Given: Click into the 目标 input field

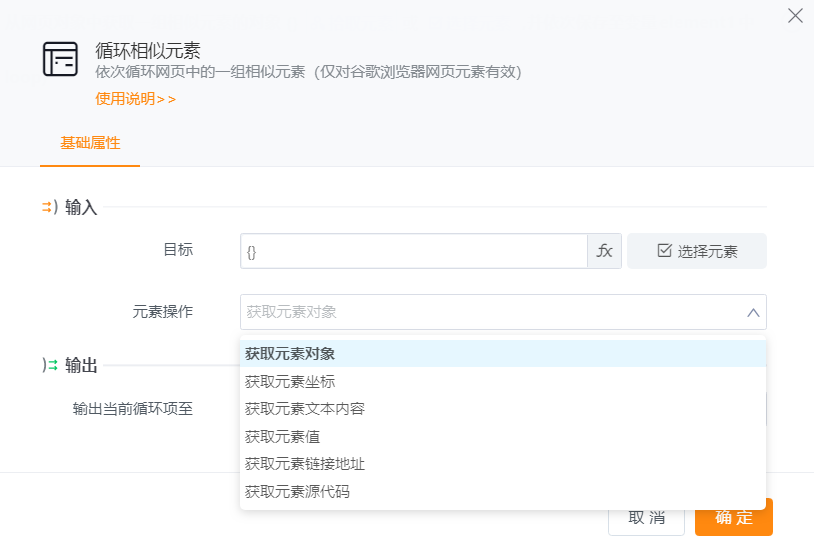Looking at the screenshot, I should point(413,251).
